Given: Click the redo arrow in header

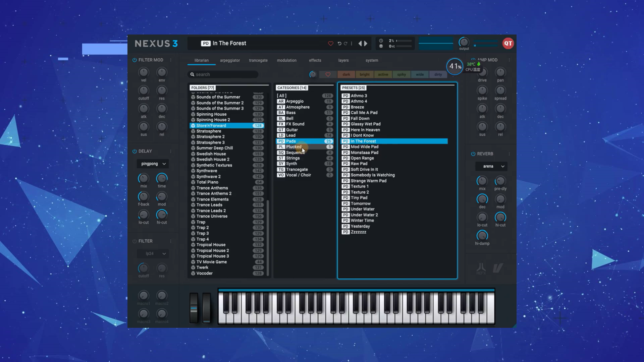Looking at the screenshot, I should pyautogui.click(x=345, y=44).
